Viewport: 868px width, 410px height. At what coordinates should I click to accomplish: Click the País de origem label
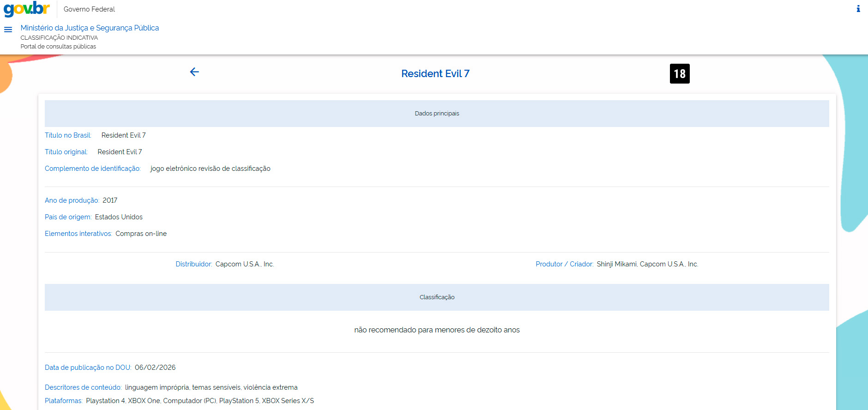pos(68,217)
